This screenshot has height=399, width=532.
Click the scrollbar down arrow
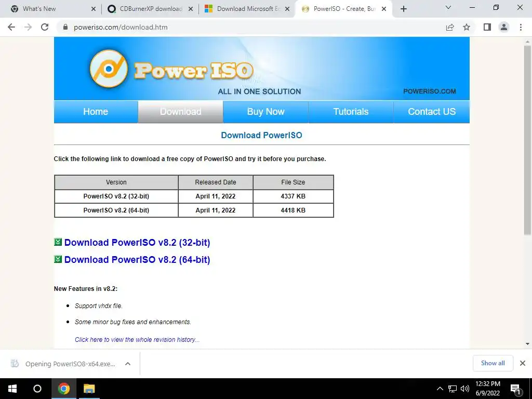coord(527,344)
